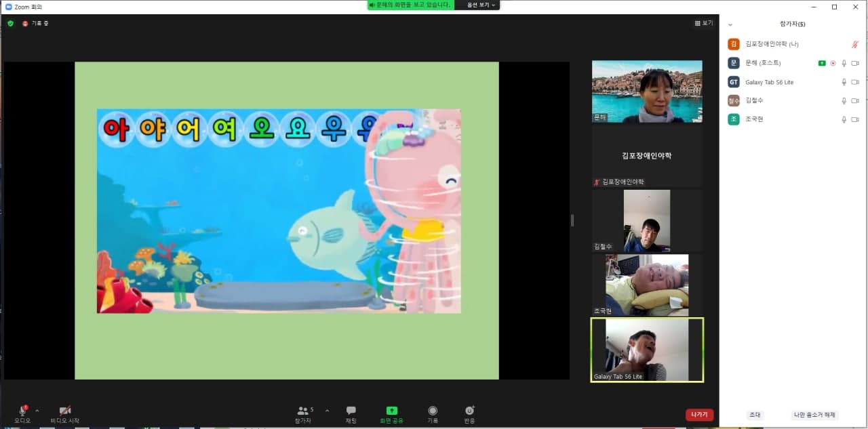Image resolution: width=868 pixels, height=429 pixels.
Task: Click 조국현 microphone icon in participant list
Action: coord(844,119)
